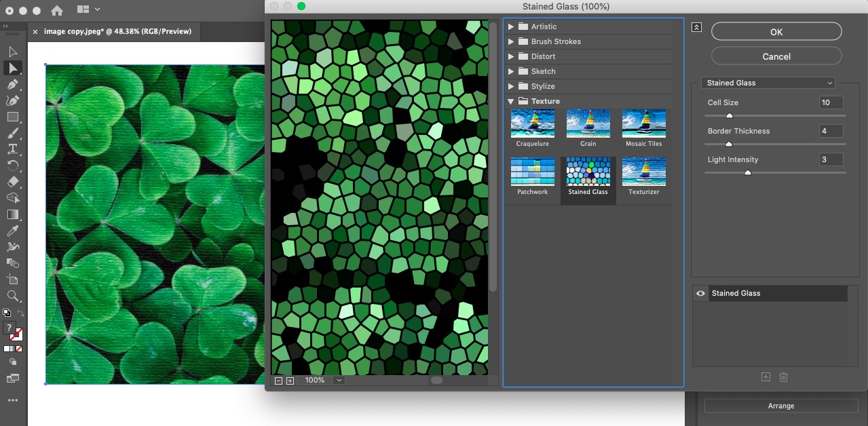Collapse the filter gallery thumbnails panel
Viewport: 868px width, 426px height.
[696, 27]
